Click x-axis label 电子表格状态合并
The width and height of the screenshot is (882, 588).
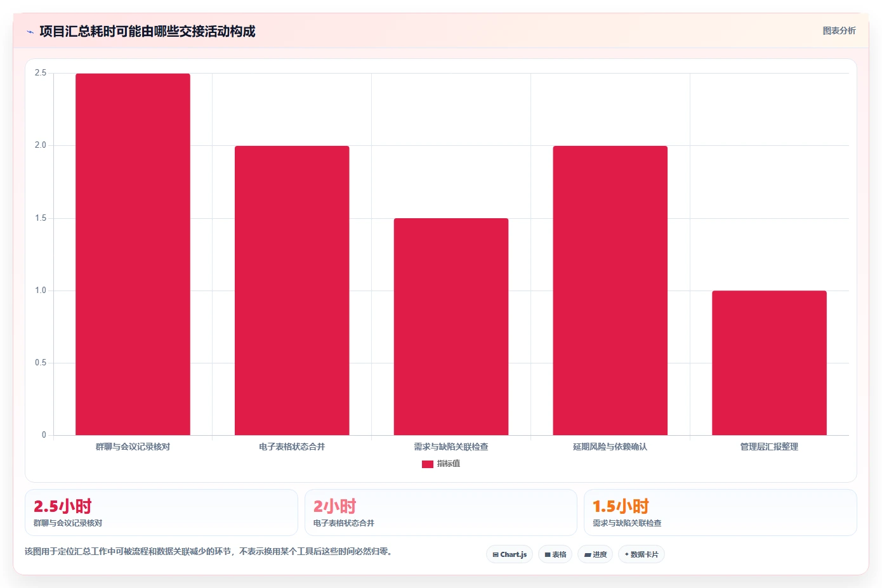click(x=292, y=447)
